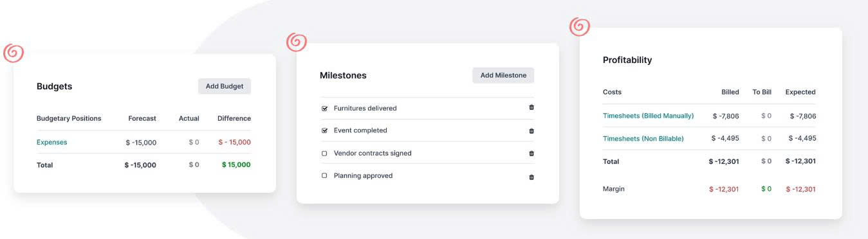Click the spiral icon above Milestones card
This screenshot has width=868, height=239.
[x=297, y=42]
